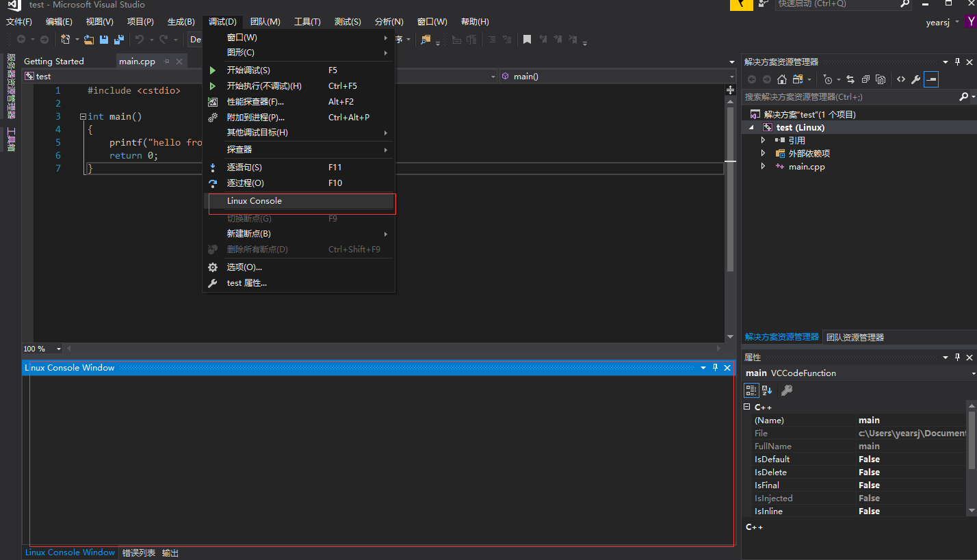Click the Find in Files icon in the toolbar
977x560 pixels.
coord(426,40)
